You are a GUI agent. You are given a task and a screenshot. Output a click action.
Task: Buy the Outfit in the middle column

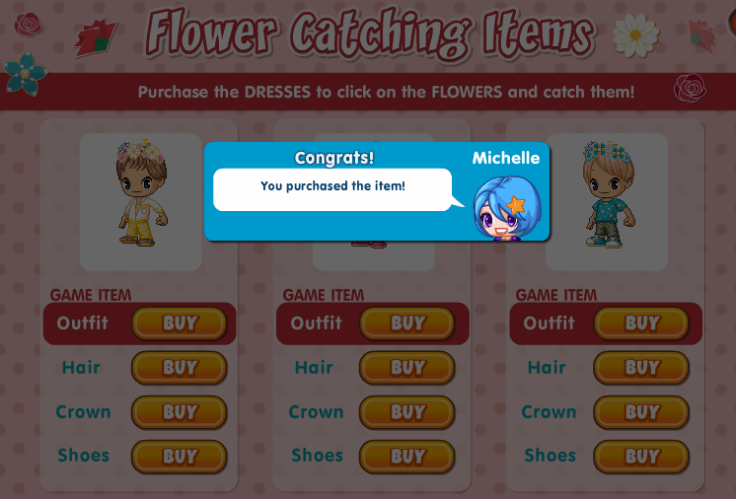pyautogui.click(x=407, y=323)
